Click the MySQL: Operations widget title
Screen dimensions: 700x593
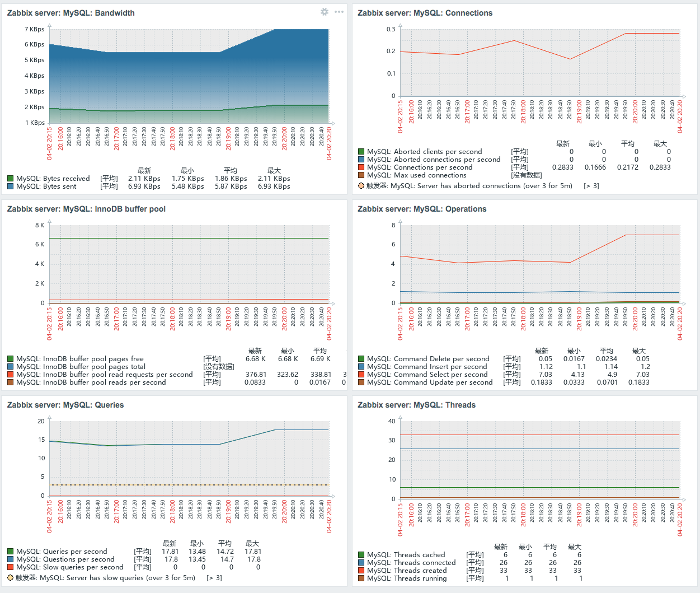(x=422, y=209)
